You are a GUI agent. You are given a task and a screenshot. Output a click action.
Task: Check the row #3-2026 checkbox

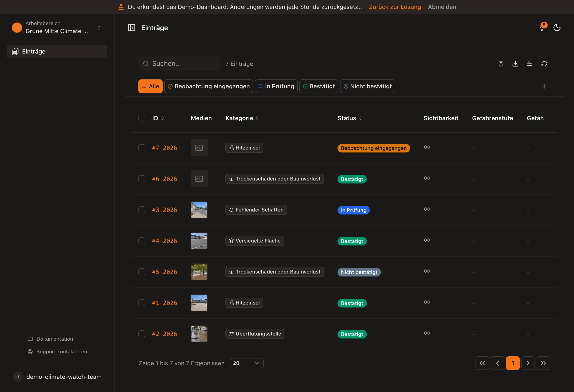pyautogui.click(x=142, y=210)
